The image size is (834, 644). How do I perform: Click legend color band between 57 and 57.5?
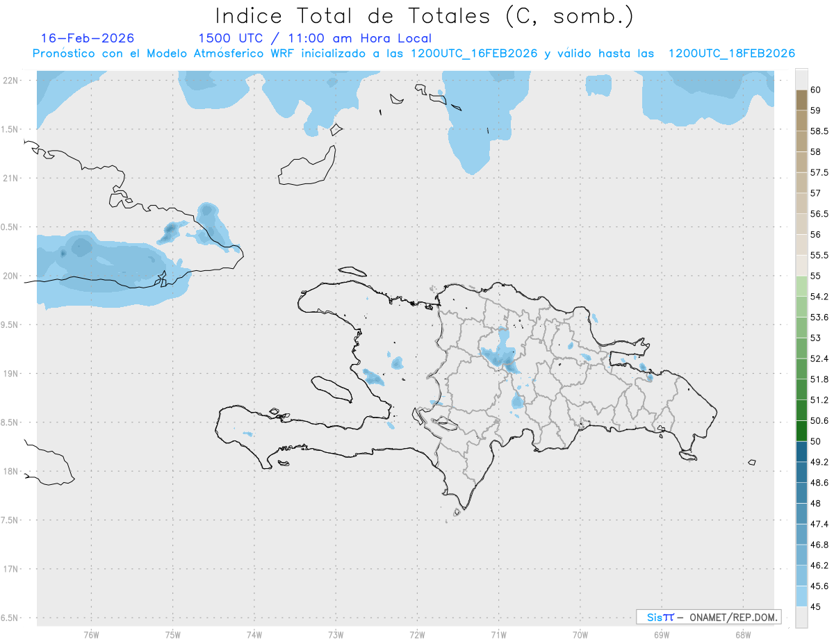[801, 183]
